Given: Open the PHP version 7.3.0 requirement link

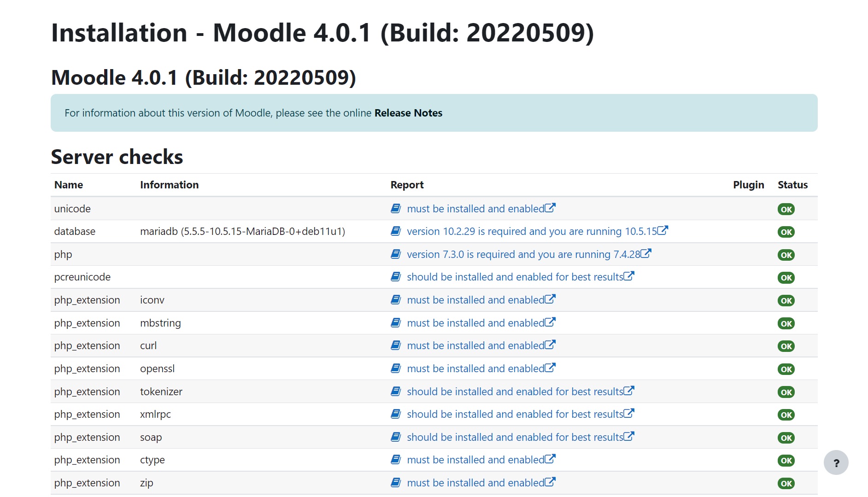Looking at the screenshot, I should (x=523, y=255).
